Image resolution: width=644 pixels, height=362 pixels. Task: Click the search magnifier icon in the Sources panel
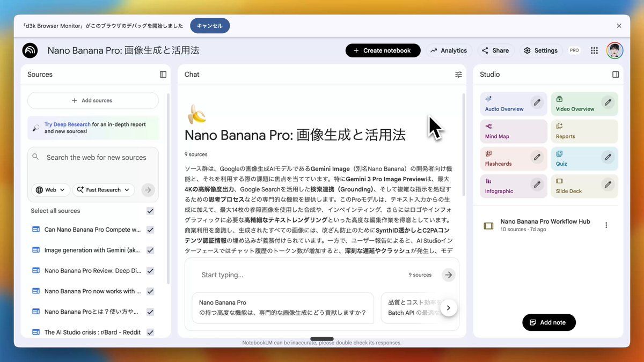[x=35, y=157]
